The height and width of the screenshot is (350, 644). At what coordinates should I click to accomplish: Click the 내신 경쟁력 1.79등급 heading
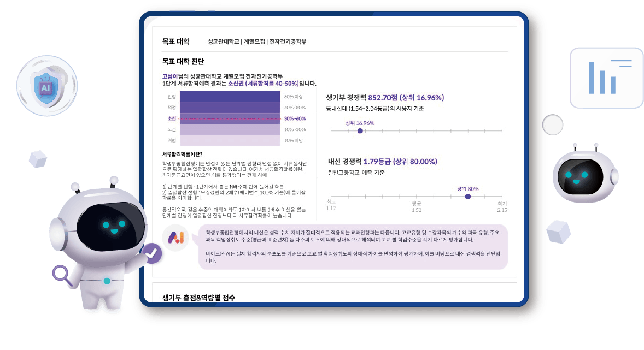pos(382,162)
